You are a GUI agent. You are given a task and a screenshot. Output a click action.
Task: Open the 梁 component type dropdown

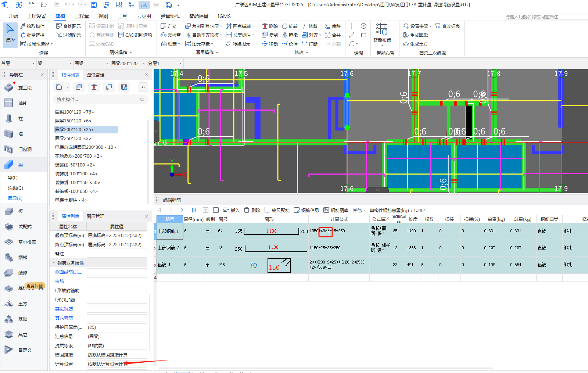click(54, 63)
